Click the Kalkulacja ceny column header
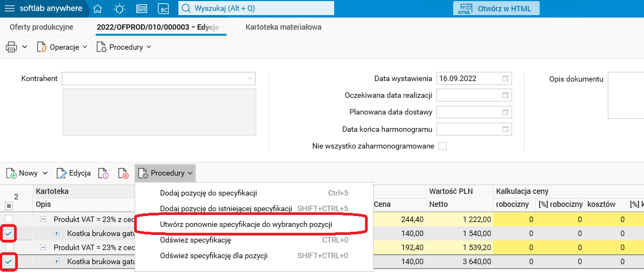Screen dimensions: 644x276 pyautogui.click(x=522, y=191)
